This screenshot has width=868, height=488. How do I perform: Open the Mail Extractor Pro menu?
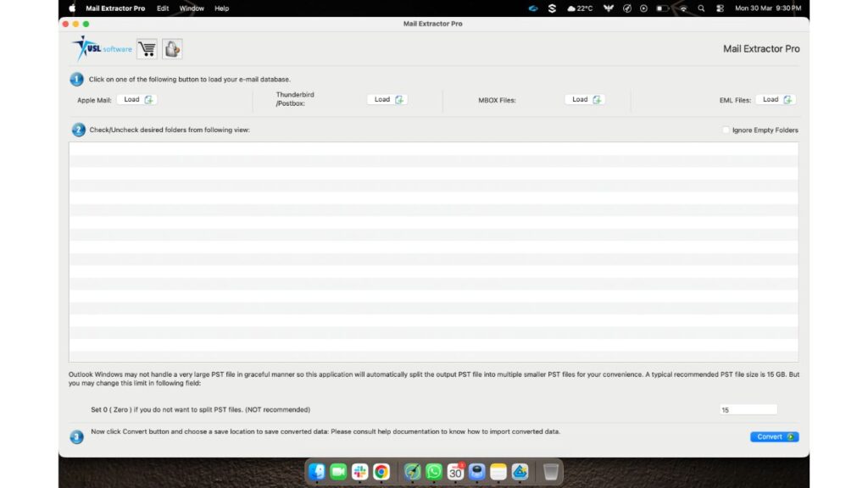(x=115, y=8)
